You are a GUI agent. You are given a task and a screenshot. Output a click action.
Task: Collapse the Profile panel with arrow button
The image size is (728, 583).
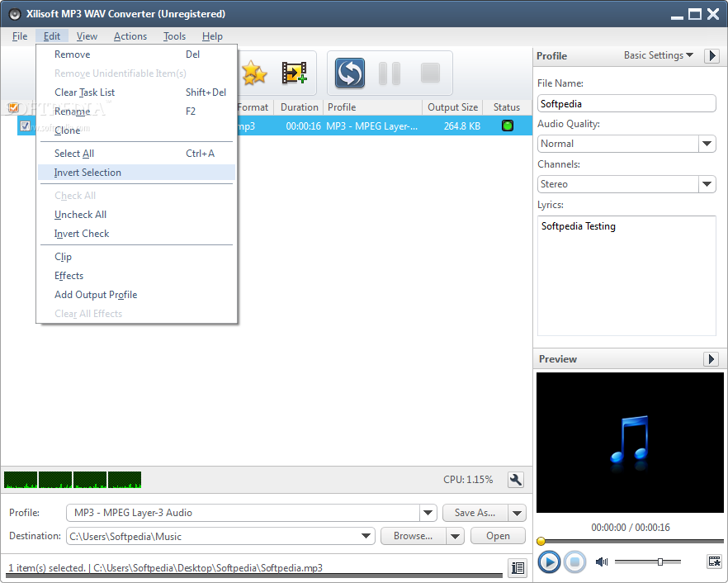712,56
